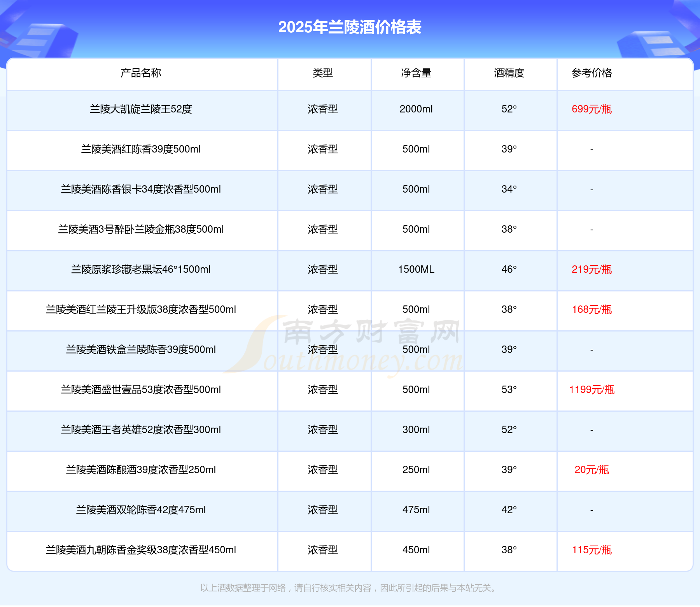Select product 兰陵美酒陈酿酒39度浓香型250ml
The height and width of the screenshot is (607, 700).
pos(141,470)
